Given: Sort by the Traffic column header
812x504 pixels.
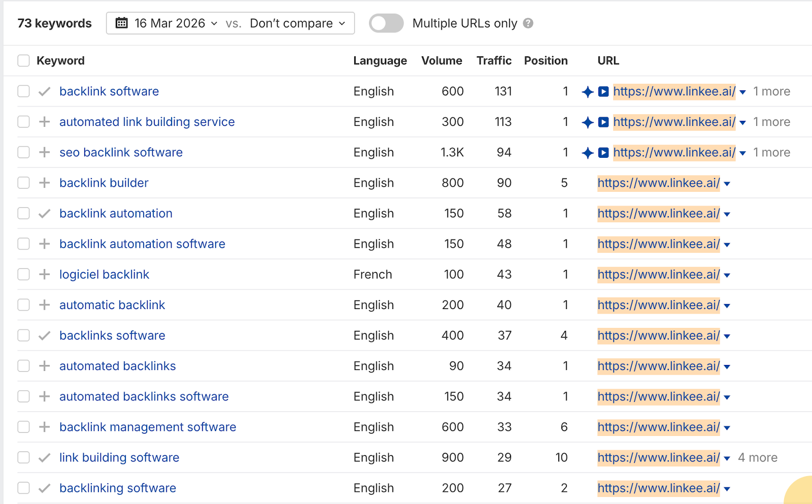Looking at the screenshot, I should (x=494, y=61).
